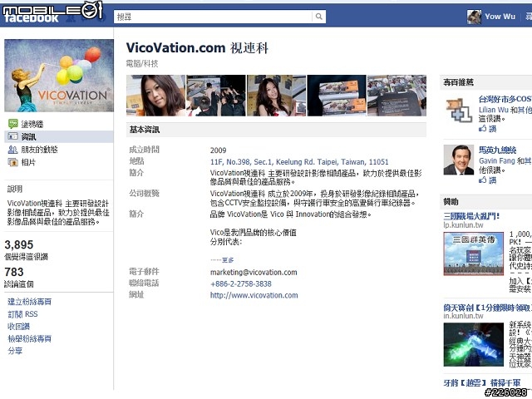The width and height of the screenshot is (532, 399).
Task: Click founding year 2009 value
Action: pyautogui.click(x=218, y=150)
